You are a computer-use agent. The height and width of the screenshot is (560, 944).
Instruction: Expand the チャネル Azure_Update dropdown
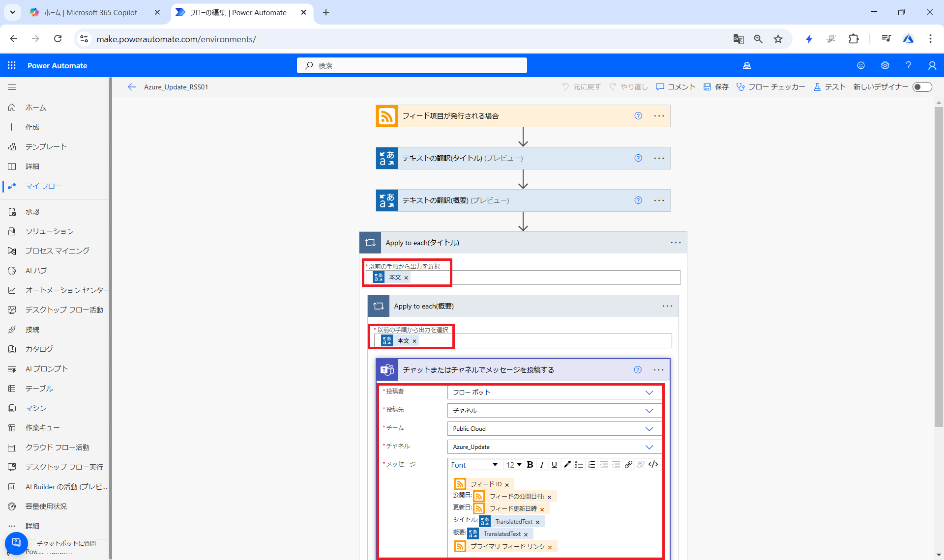(649, 447)
